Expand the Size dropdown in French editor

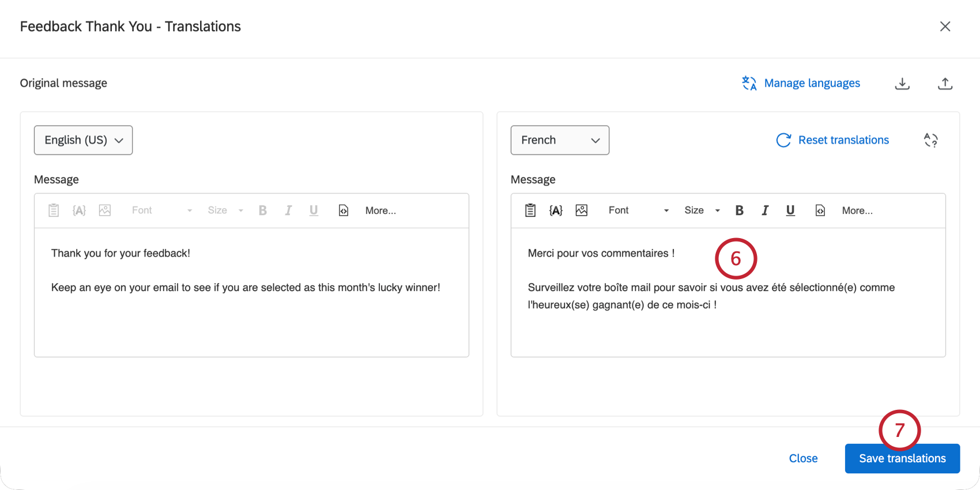(702, 210)
